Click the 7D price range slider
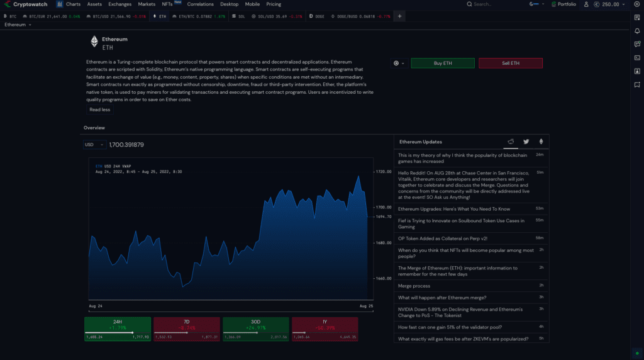Screen dimensions: 644x360 [186, 332]
